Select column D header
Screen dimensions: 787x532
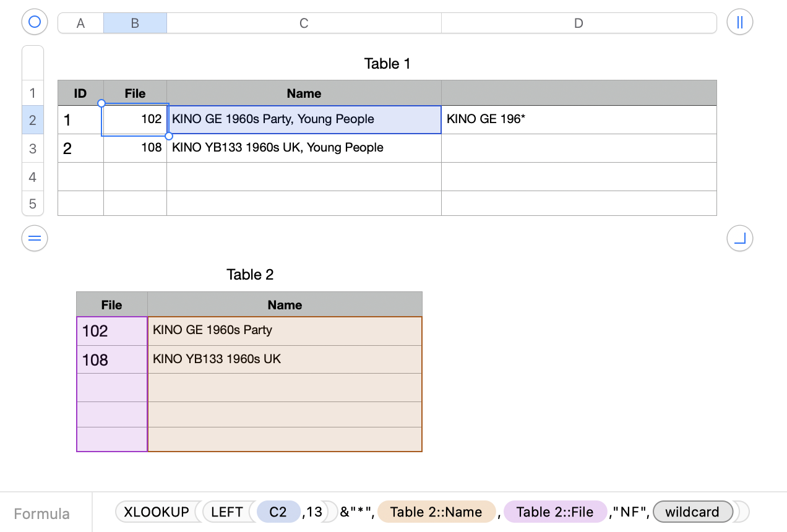[578, 24]
